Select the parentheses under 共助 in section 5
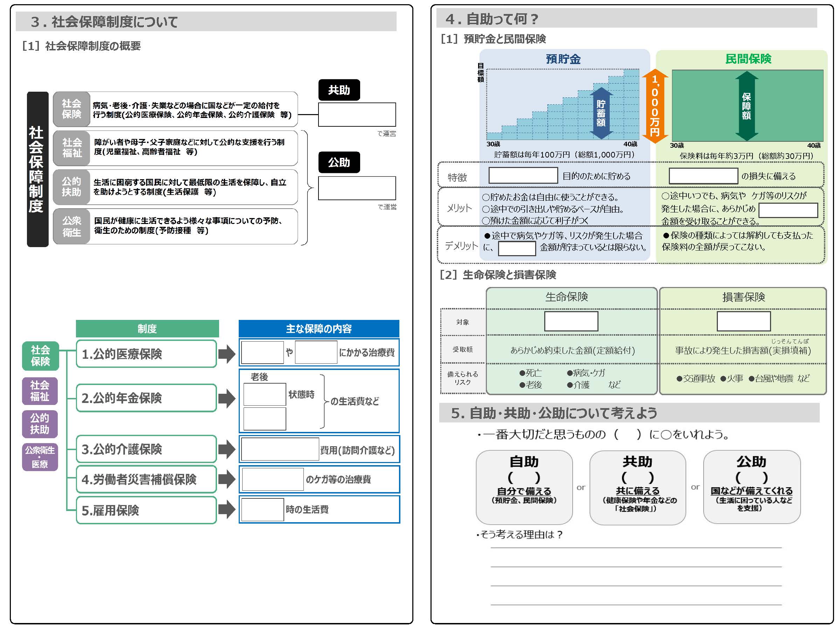 pyautogui.click(x=637, y=477)
